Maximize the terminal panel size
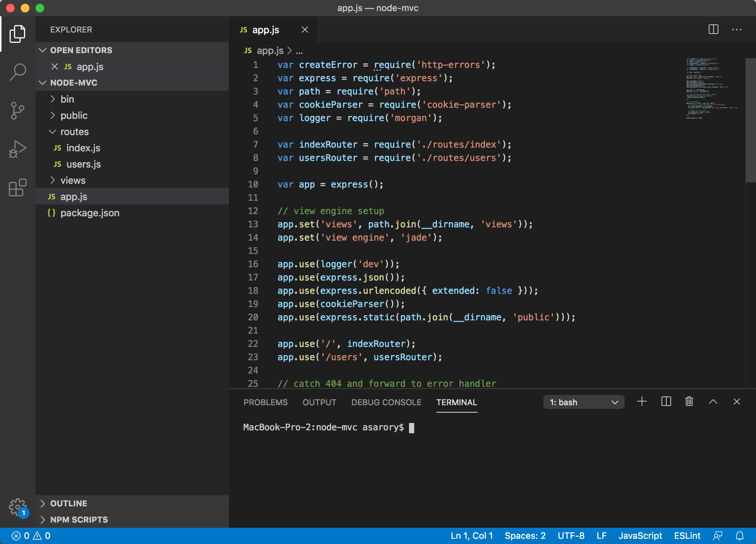 click(x=713, y=402)
